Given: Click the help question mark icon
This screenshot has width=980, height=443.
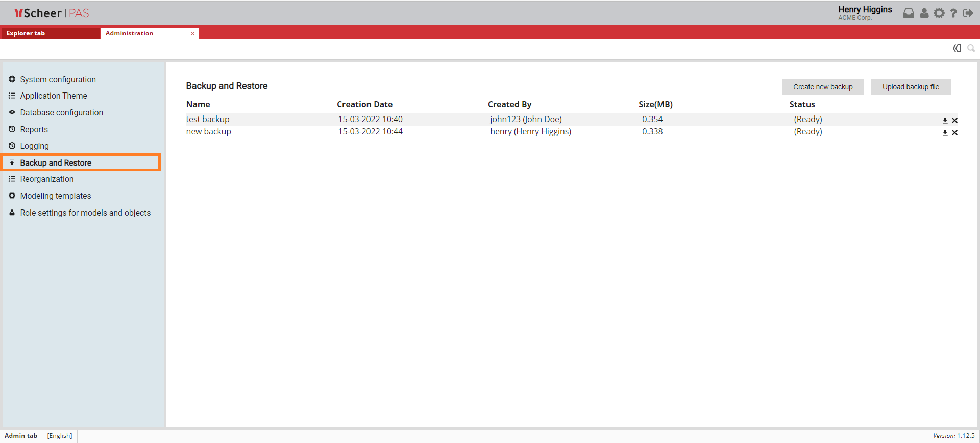Looking at the screenshot, I should [953, 13].
